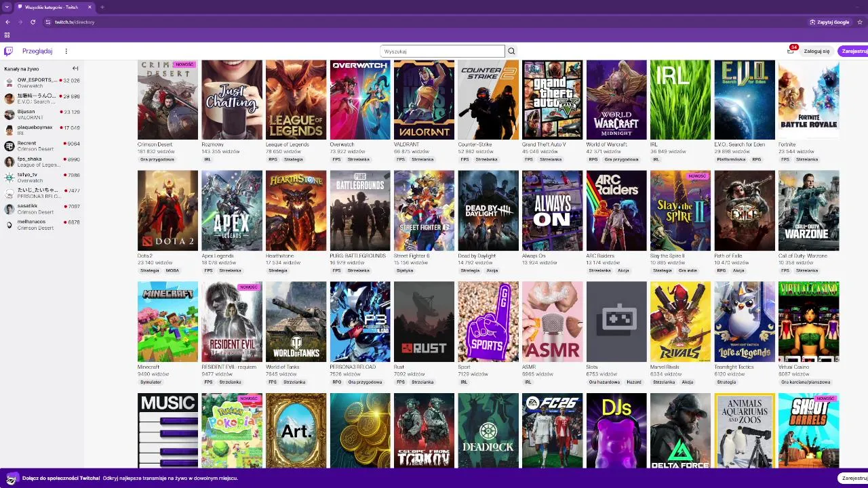Viewport: 868px width, 488px height.
Task: Click the Platformówka tag under E.V.O.
Action: click(x=730, y=159)
